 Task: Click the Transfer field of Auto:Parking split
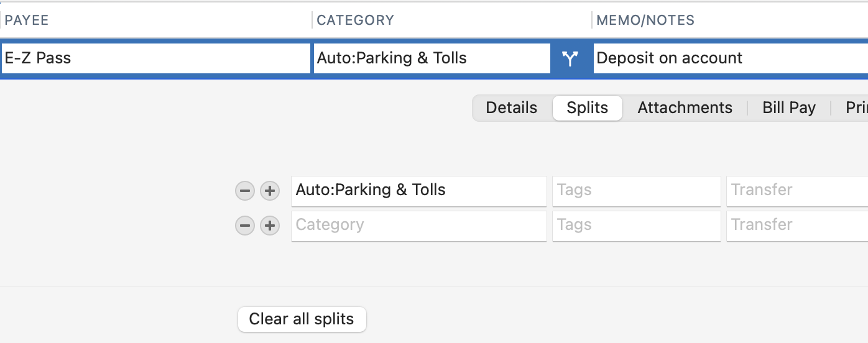[x=797, y=190]
